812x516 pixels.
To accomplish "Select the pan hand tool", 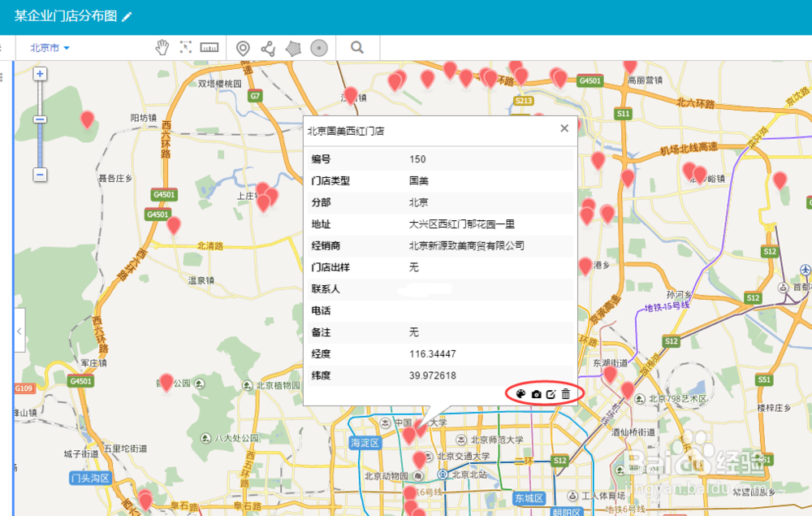I will pos(162,48).
